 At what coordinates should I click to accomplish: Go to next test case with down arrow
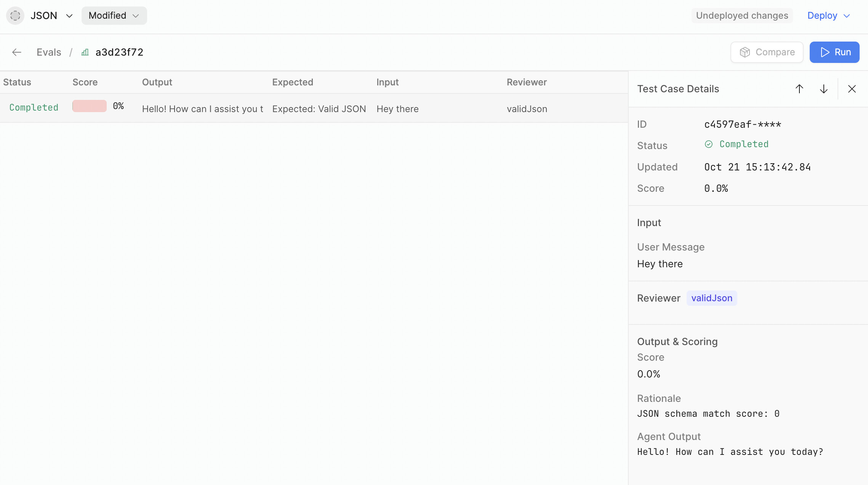pyautogui.click(x=824, y=89)
